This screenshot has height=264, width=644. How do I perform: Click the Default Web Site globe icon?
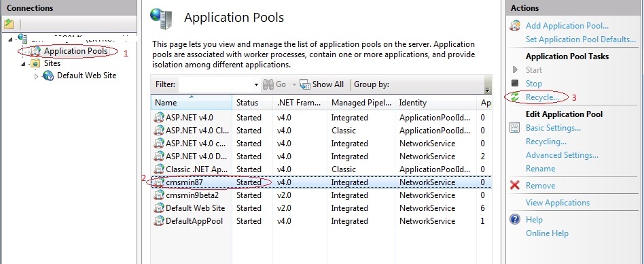click(x=48, y=76)
